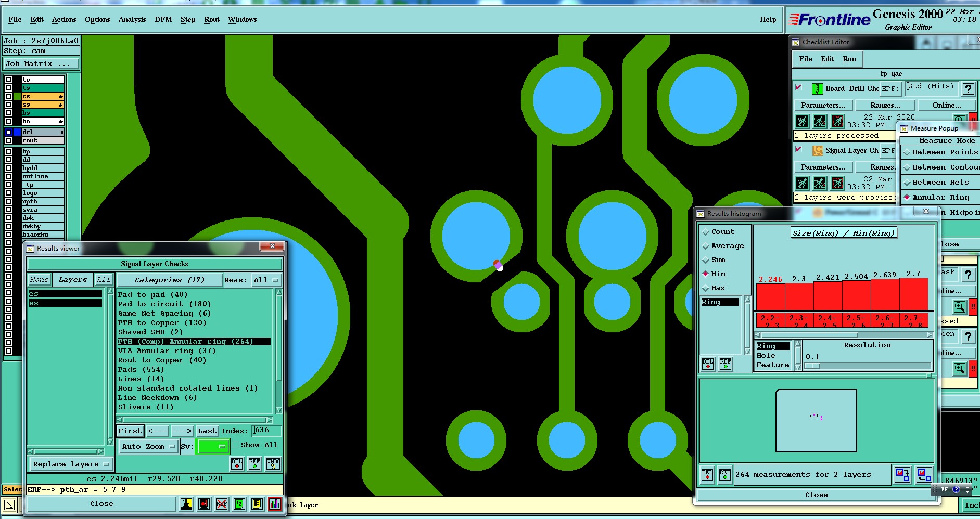
Task: Run Board-Drill check with first running-man icon
Action: 803,122
